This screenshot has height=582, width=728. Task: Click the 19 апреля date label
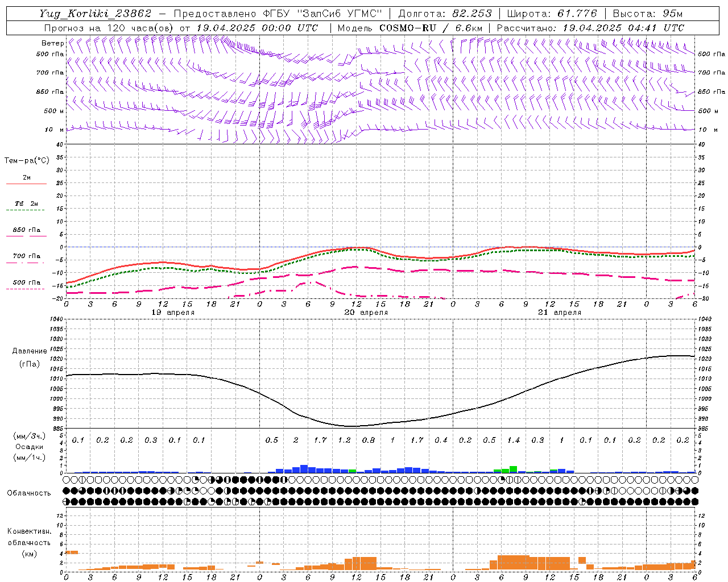(x=173, y=313)
